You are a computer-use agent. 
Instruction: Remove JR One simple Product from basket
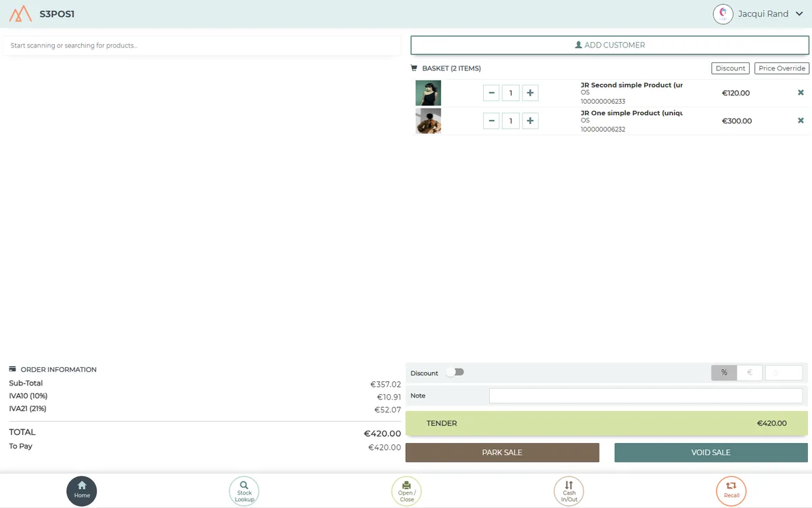pos(800,121)
